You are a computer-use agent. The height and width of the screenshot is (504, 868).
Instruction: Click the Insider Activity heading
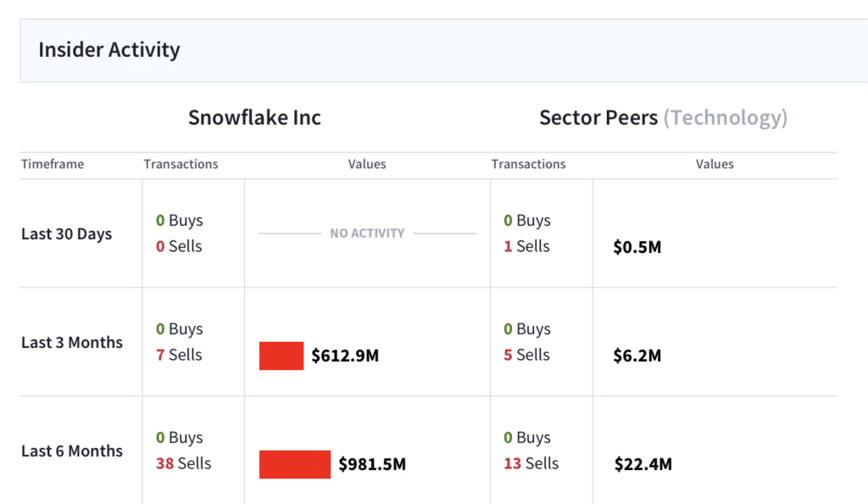click(x=109, y=50)
